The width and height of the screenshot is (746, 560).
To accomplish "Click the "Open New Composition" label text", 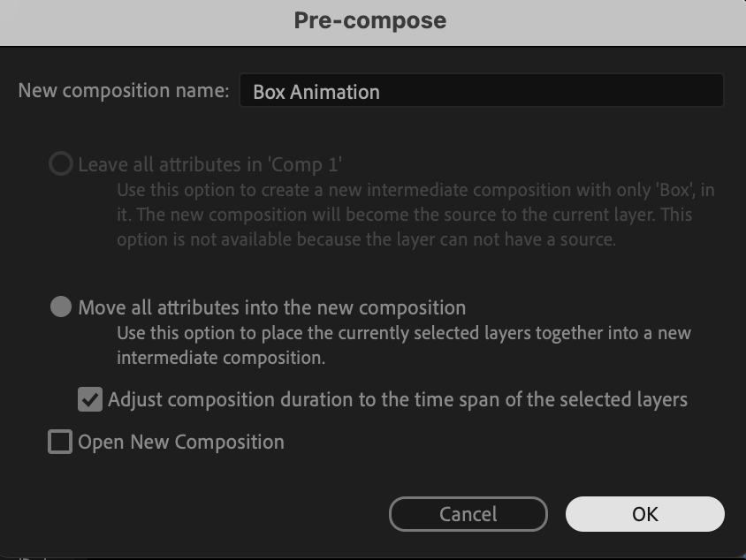I will coord(181,442).
